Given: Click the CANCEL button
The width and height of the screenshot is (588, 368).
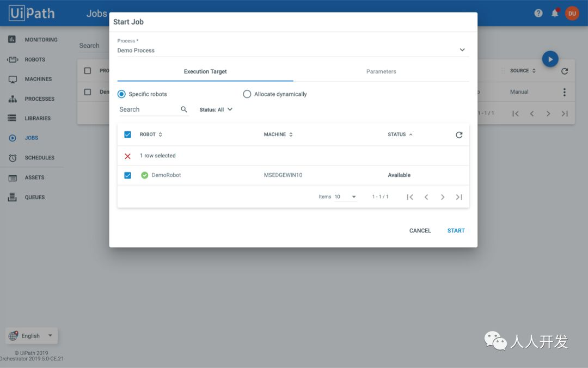Looking at the screenshot, I should (420, 231).
